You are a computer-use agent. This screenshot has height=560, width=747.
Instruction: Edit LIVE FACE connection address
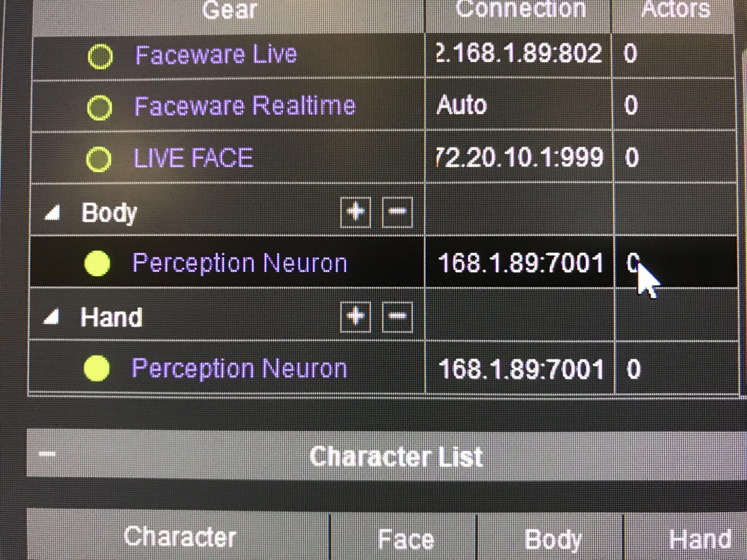[x=520, y=157]
